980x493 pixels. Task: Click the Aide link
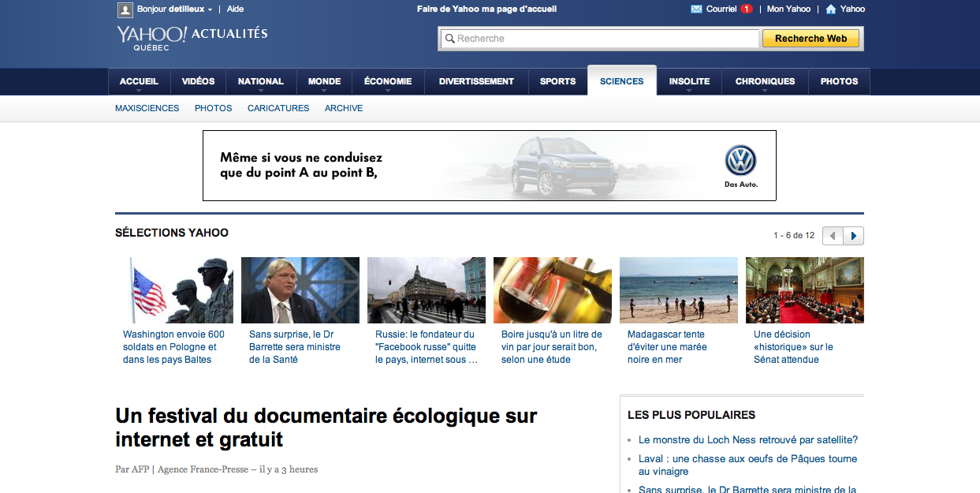click(235, 9)
